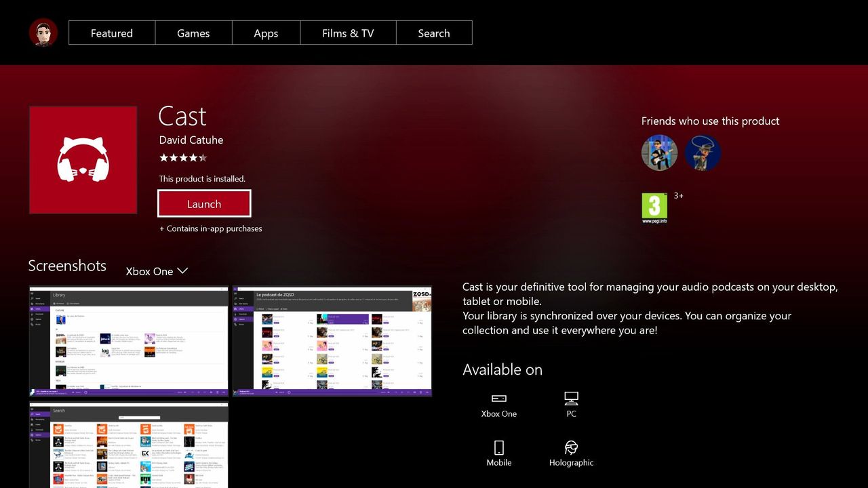Open the star rating reviews

click(x=183, y=158)
